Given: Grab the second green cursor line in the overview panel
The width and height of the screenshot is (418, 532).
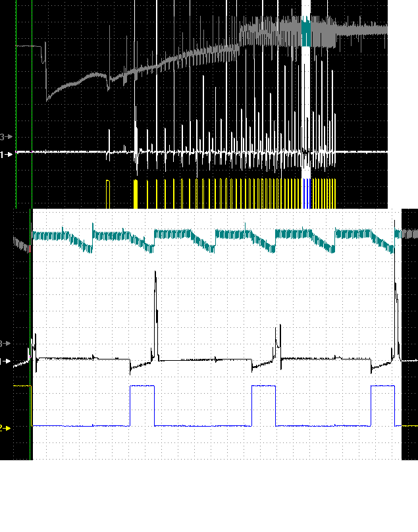Looking at the screenshot, I should click(x=32, y=104).
